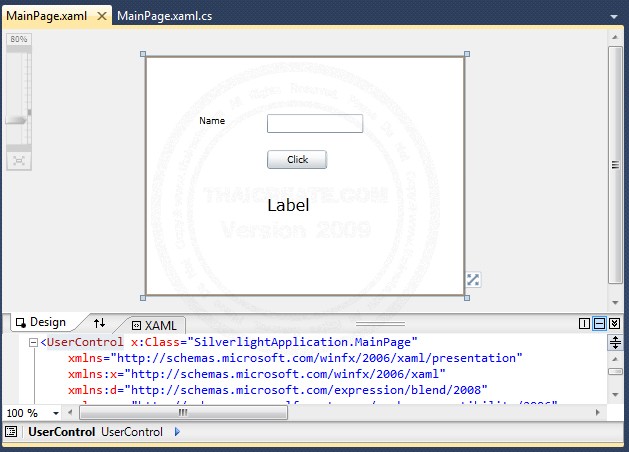Click the pane splitter grip lines
Viewport: 629px width, 452px height.
point(380,324)
